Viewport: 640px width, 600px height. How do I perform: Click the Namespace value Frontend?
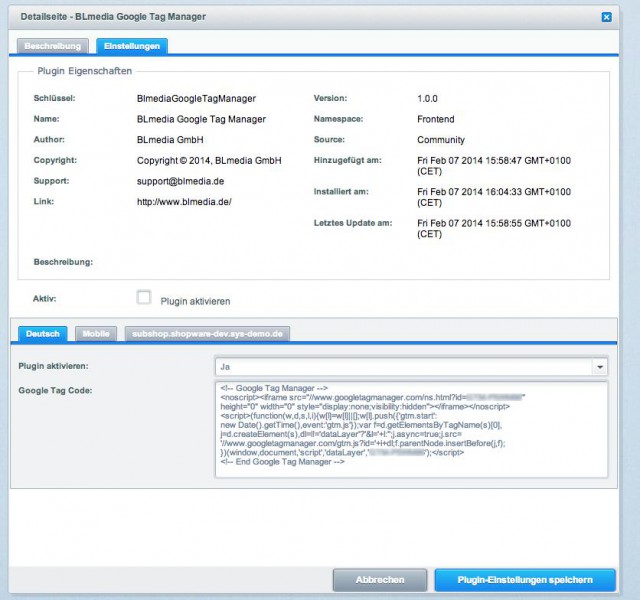tap(436, 119)
